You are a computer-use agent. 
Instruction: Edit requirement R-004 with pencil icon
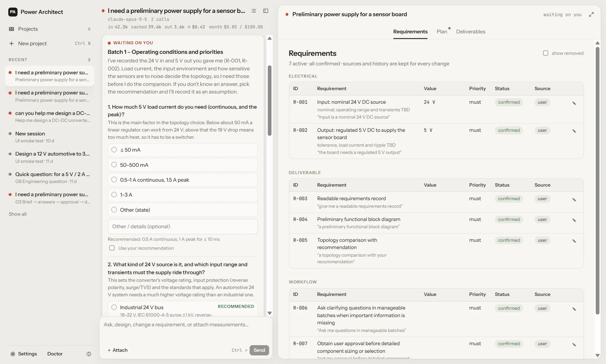pos(574,220)
